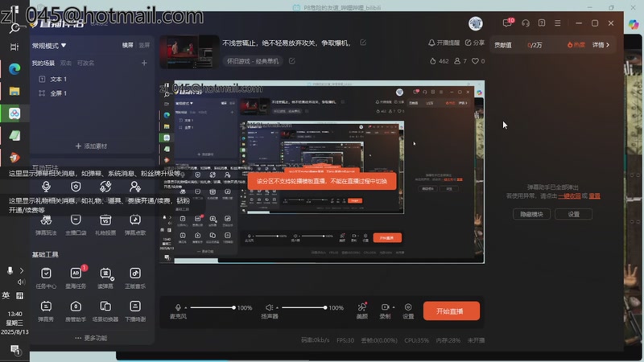
Task: Toggle 开播提醒 stream notification bell
Action: [x=444, y=43]
